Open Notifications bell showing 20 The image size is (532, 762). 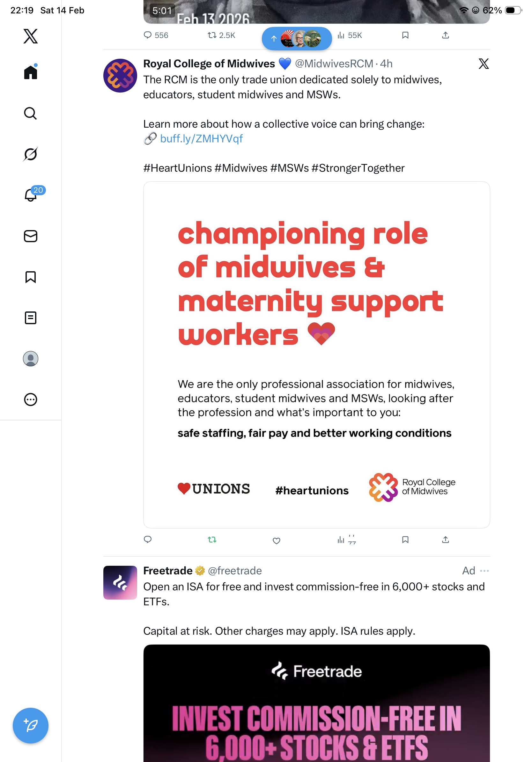pyautogui.click(x=31, y=195)
